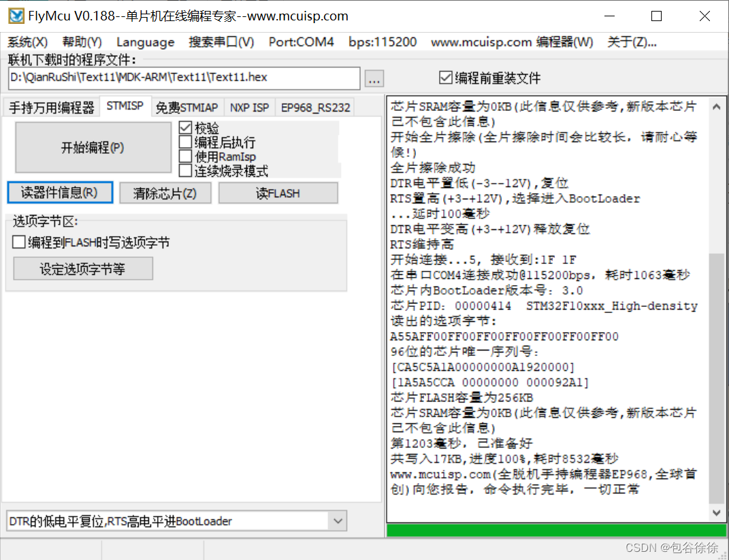Click the log panel vertical scrollbar thumb

[x=717, y=378]
